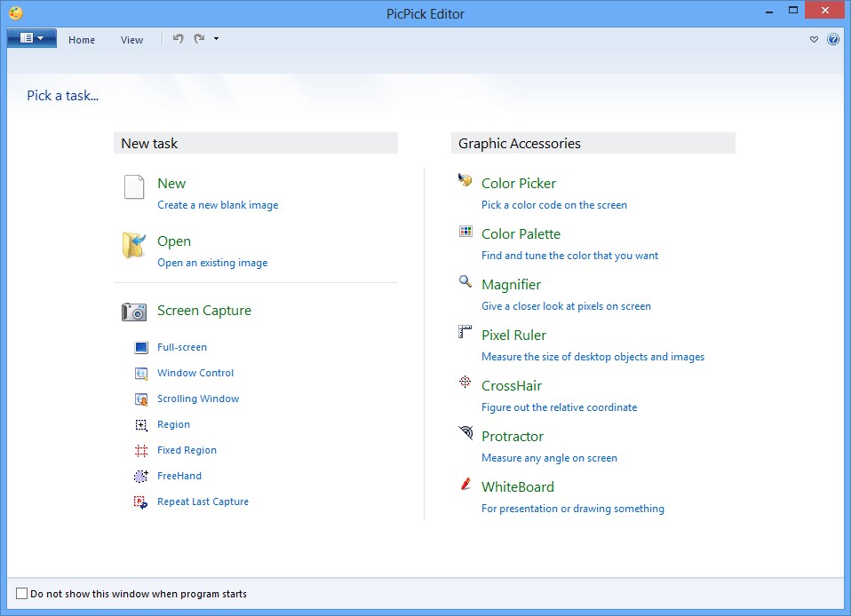Launch the Magnifier title link

[x=512, y=285]
